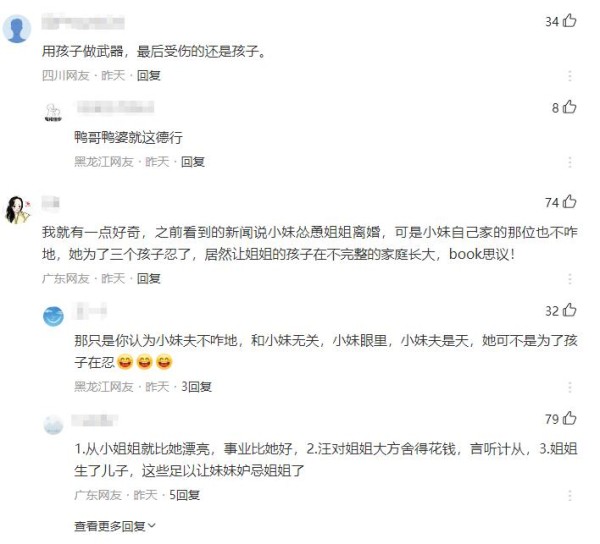
Task: Open the blue smiley avatar profile
Action: point(53,316)
